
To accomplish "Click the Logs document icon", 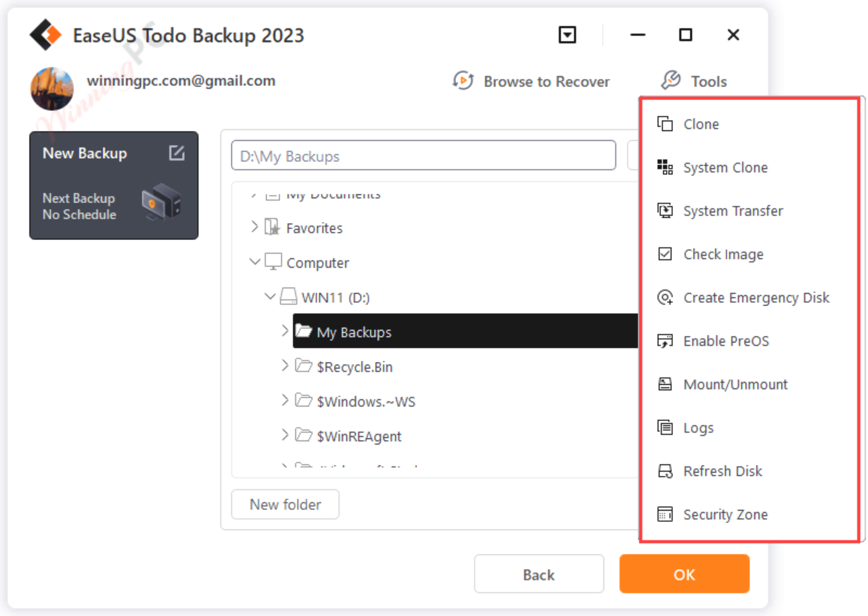I will [x=665, y=427].
